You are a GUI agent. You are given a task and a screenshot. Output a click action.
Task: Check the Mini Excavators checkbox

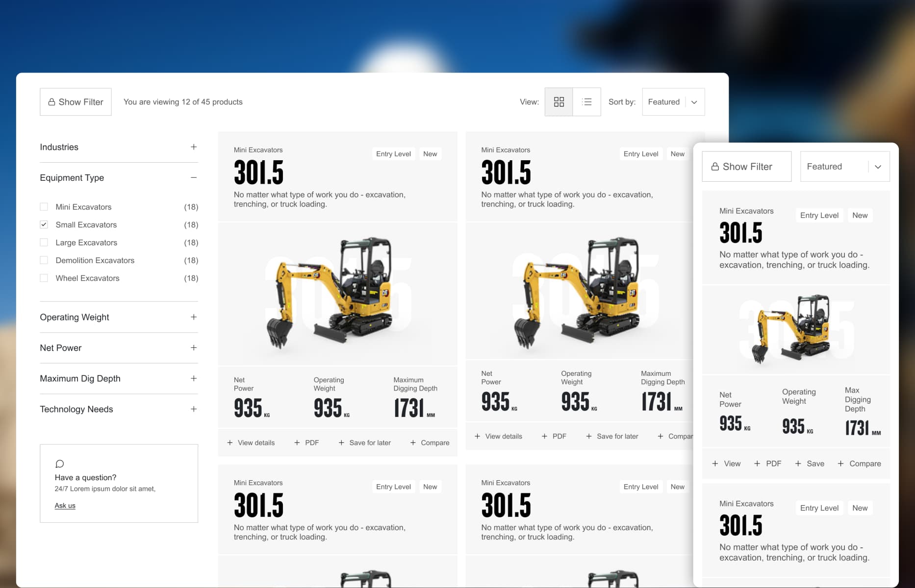tap(44, 207)
